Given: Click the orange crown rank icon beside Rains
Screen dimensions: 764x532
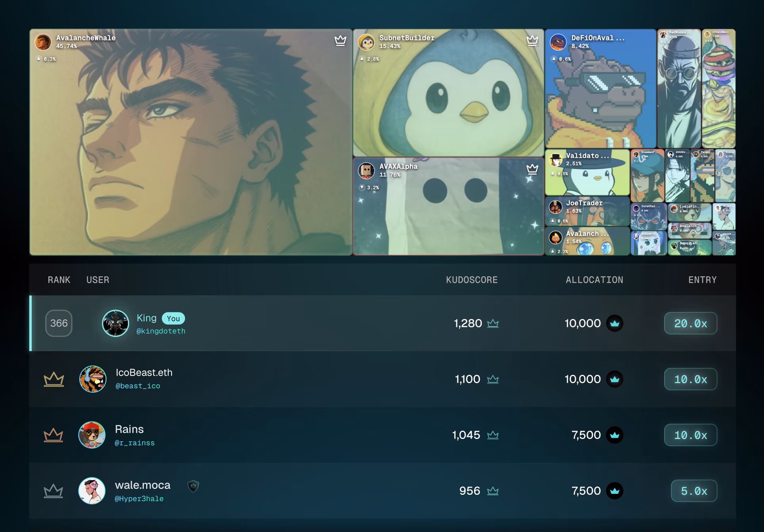Looking at the screenshot, I should click(x=53, y=435).
